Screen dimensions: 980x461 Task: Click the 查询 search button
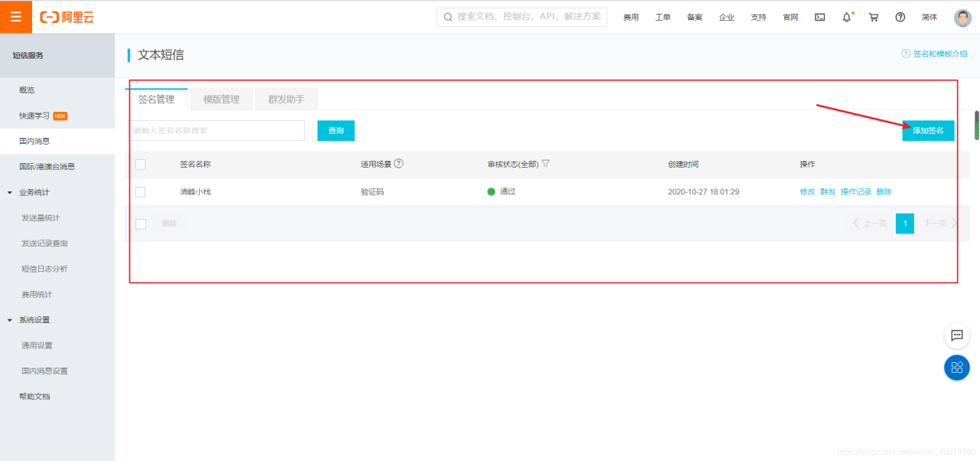click(x=336, y=131)
